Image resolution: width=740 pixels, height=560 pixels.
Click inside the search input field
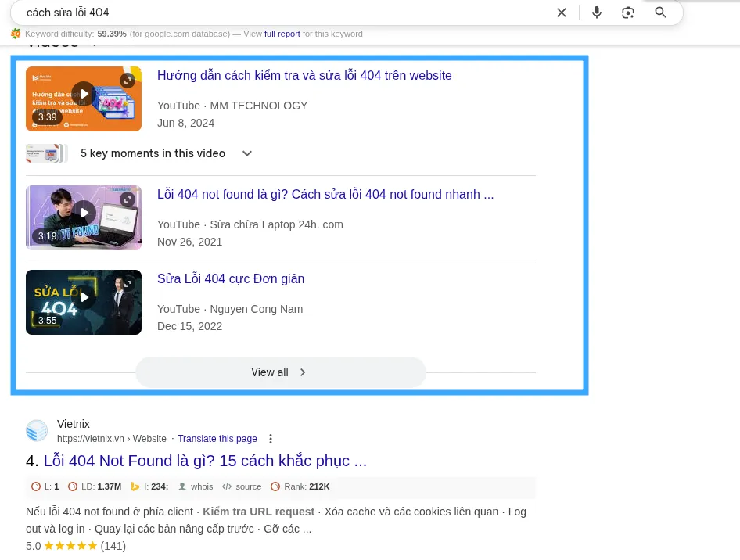(235, 12)
